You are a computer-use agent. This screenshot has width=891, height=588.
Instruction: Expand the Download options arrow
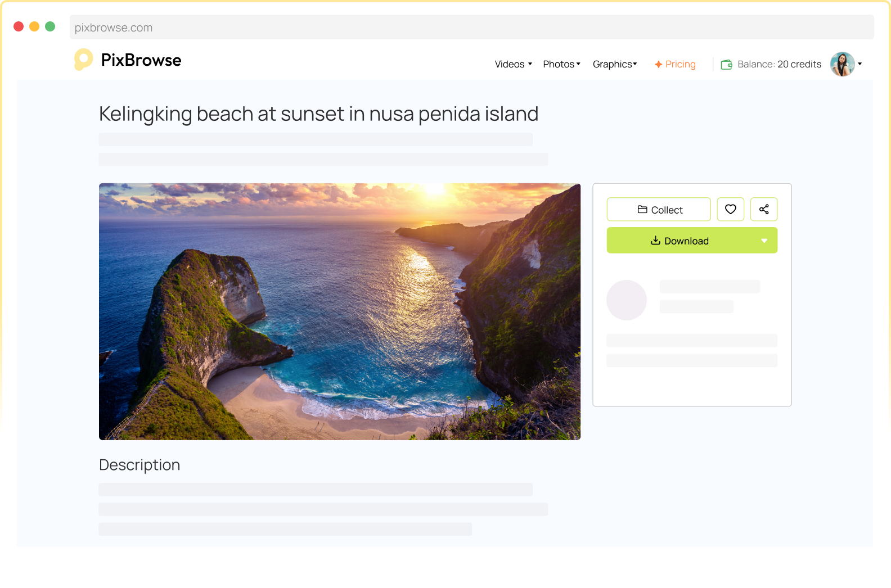click(x=764, y=241)
